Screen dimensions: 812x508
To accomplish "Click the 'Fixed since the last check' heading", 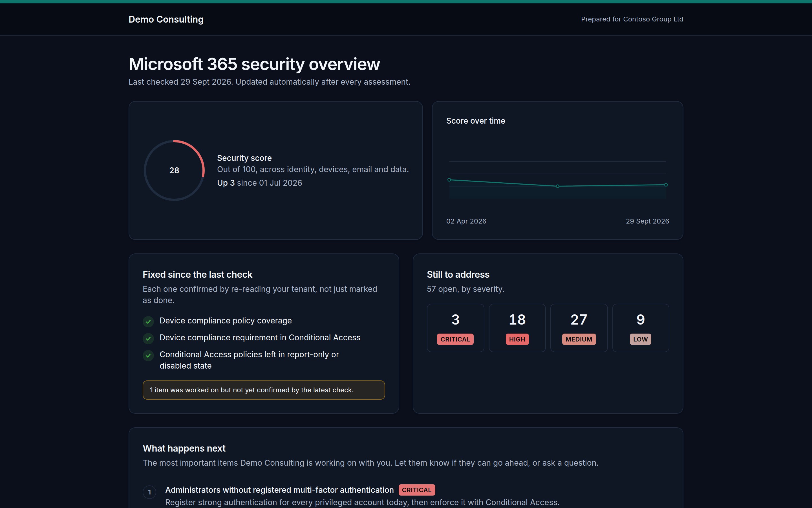I will (x=197, y=275).
